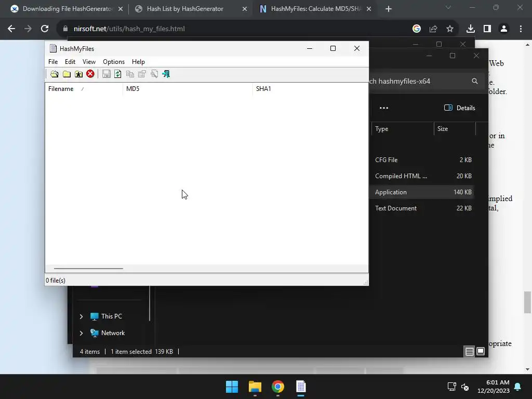Click File Explorer search magnifier icon
This screenshot has width=532, height=399.
click(475, 81)
